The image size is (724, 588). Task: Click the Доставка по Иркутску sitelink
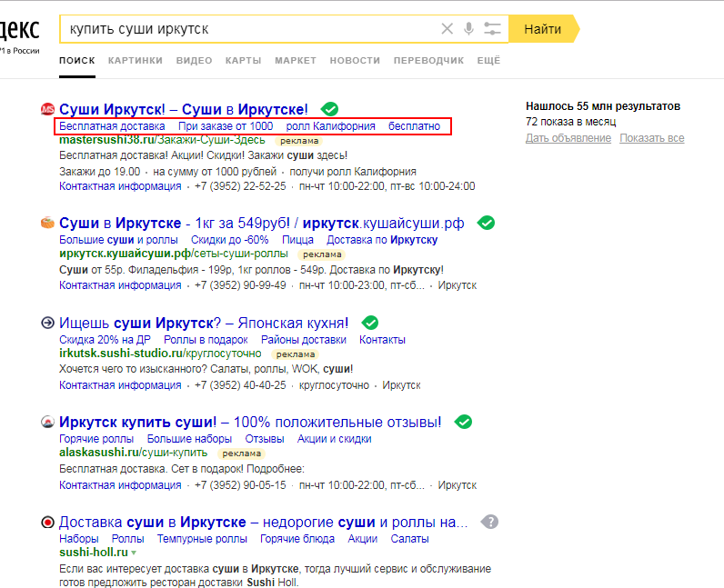coord(382,240)
